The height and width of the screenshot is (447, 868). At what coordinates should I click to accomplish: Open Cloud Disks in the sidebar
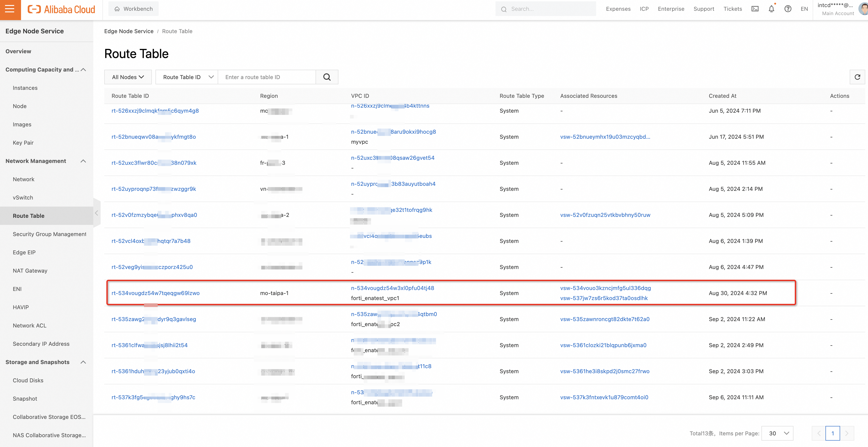(28, 380)
